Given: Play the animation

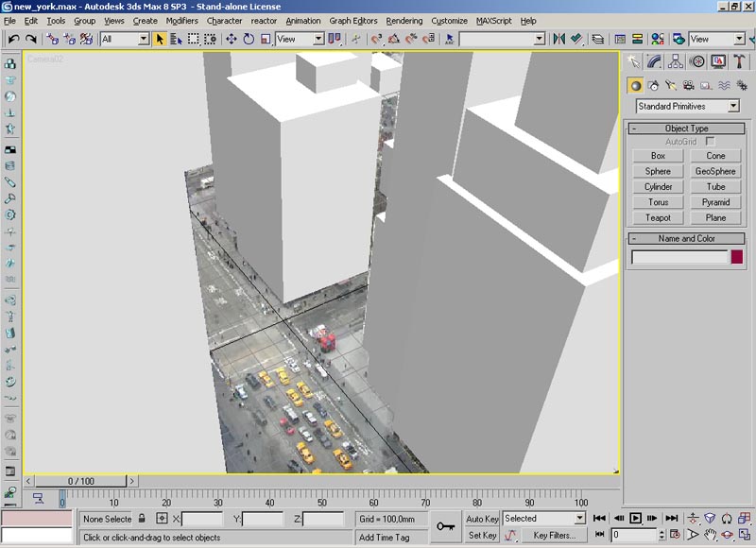Looking at the screenshot, I should pyautogui.click(x=636, y=518).
